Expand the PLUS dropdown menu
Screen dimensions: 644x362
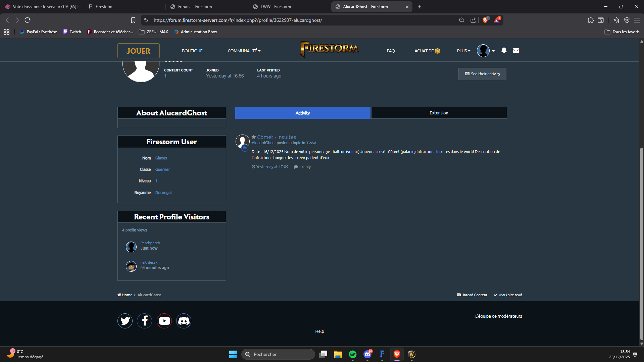pyautogui.click(x=463, y=51)
